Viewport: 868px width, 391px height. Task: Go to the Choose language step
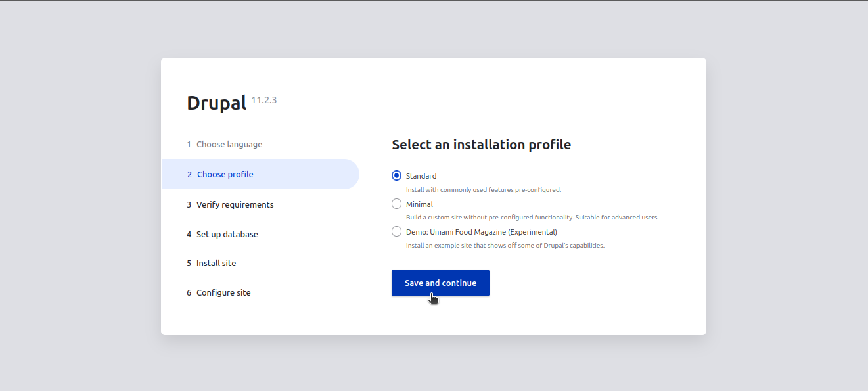(x=229, y=144)
